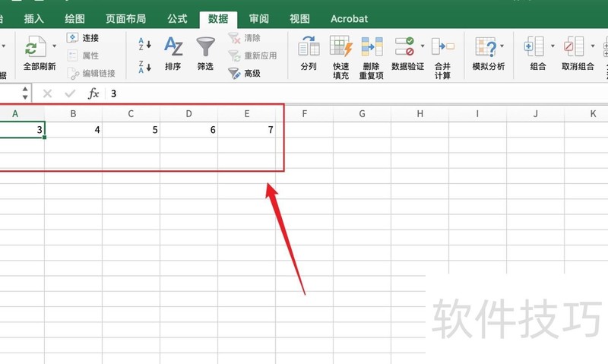Run 快速填充 (Flash Fill)
The width and height of the screenshot is (608, 364).
[x=341, y=47]
